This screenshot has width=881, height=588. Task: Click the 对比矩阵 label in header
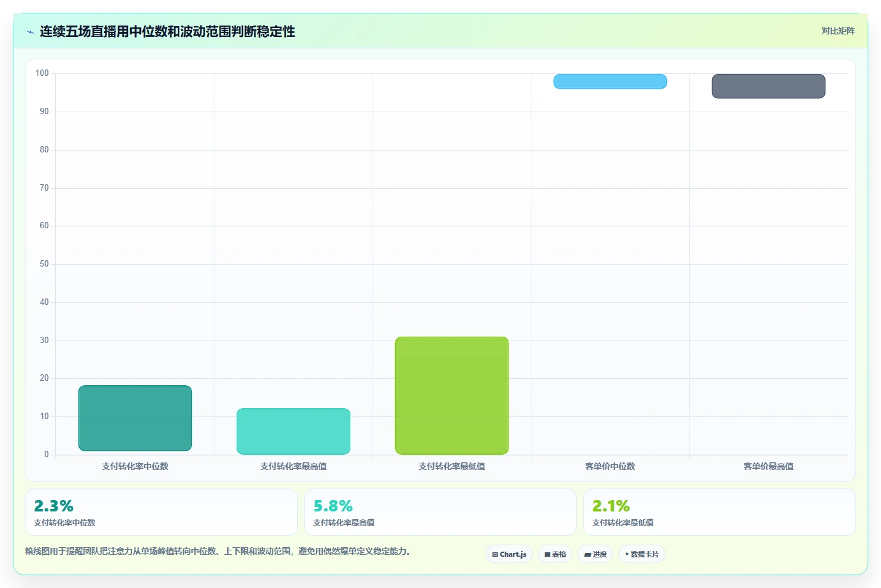tap(838, 31)
